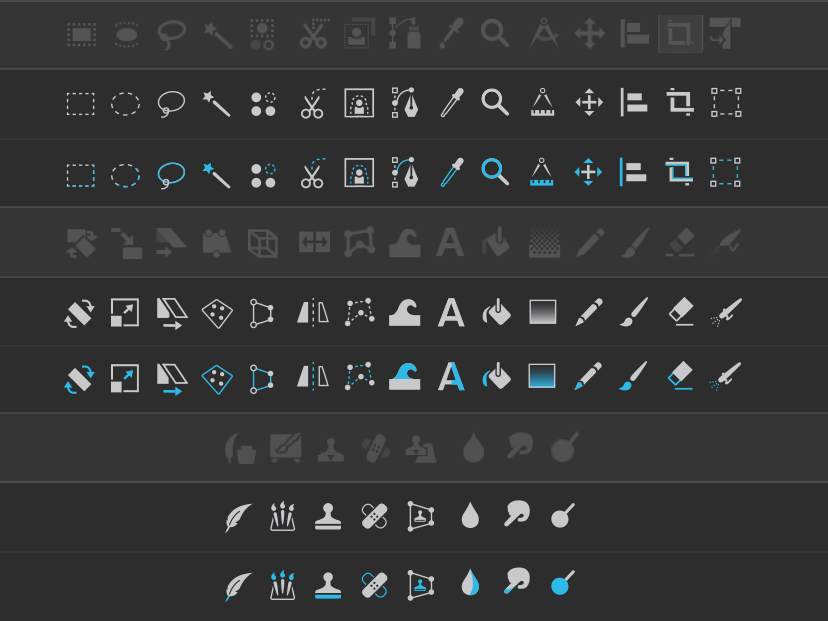
Task: Activate the crop tool
Action: (679, 103)
